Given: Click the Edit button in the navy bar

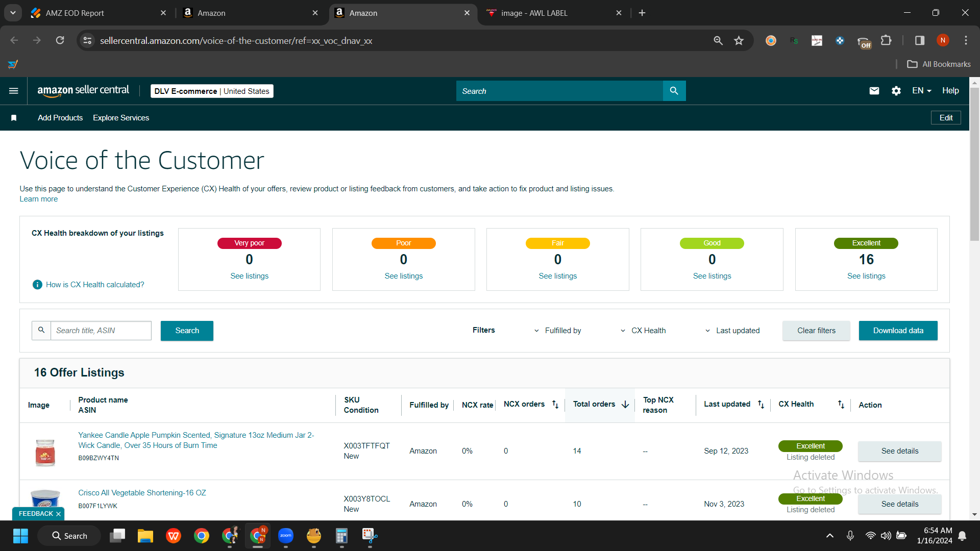Looking at the screenshot, I should pyautogui.click(x=946, y=118).
